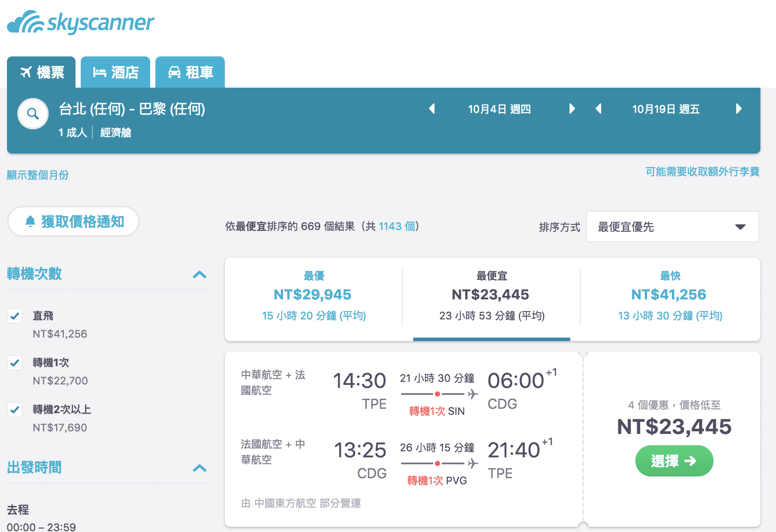Go to next departure date after 10月4日

572,108
